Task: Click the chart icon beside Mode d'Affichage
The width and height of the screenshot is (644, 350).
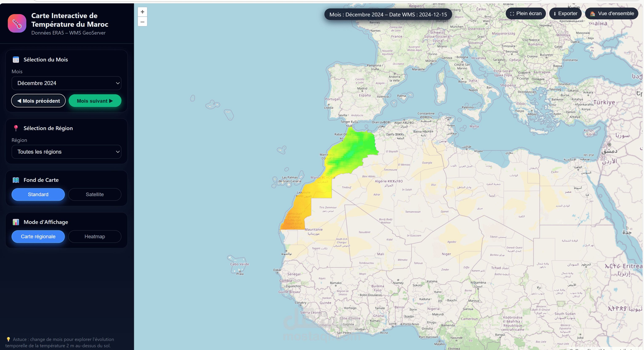Action: point(16,222)
